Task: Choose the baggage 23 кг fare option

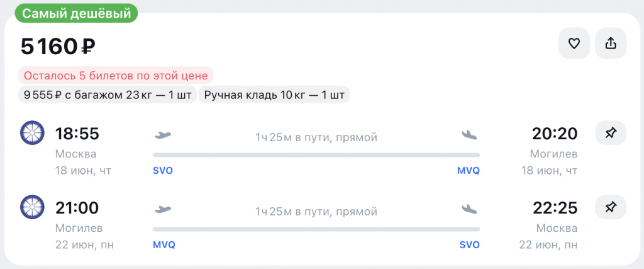Action: [x=107, y=96]
